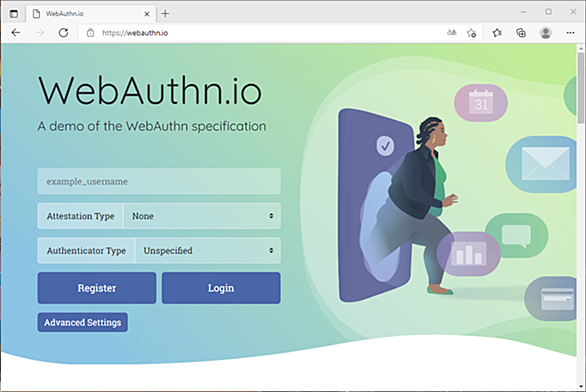Screen dimensions: 586x392
Task: Click the Authenticator Type label
Action: coord(86,250)
